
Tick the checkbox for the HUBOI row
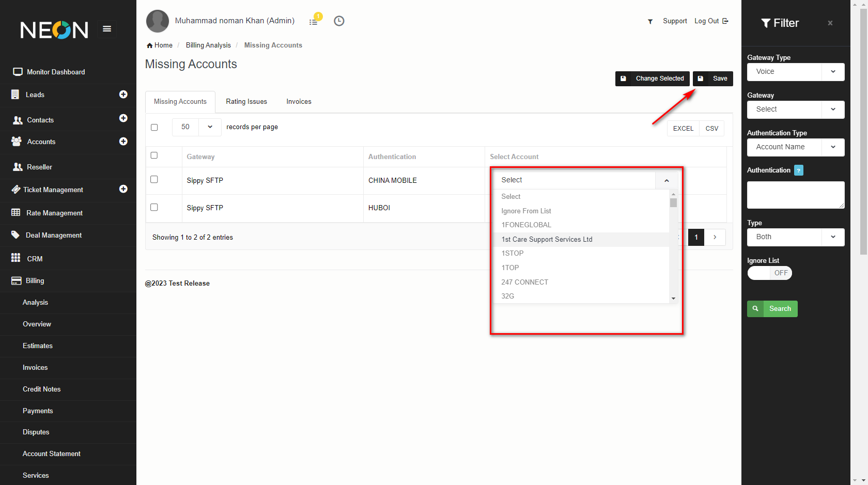click(154, 207)
